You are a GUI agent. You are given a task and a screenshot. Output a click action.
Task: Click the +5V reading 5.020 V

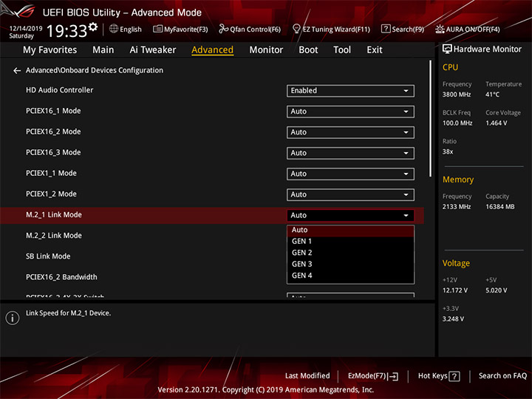pos(496,291)
